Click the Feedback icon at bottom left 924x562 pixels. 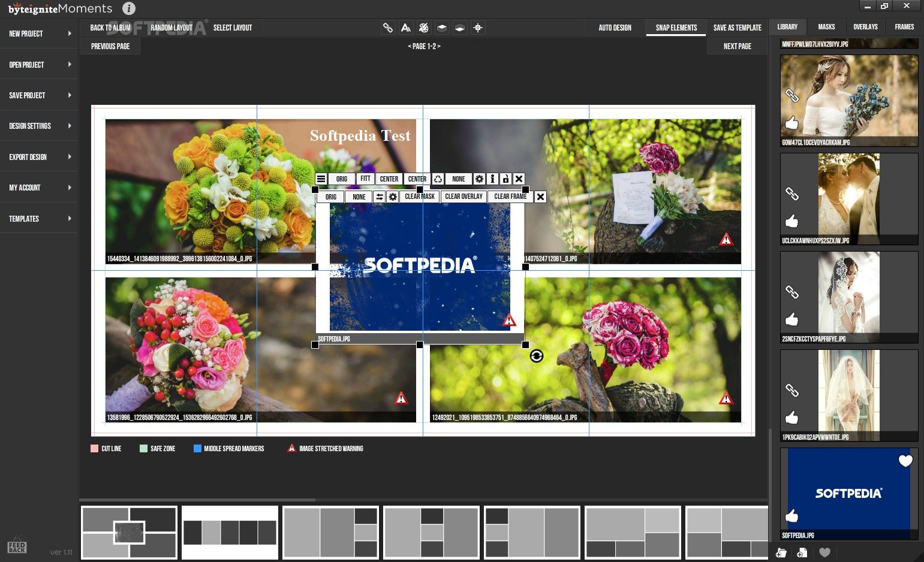click(x=17, y=546)
